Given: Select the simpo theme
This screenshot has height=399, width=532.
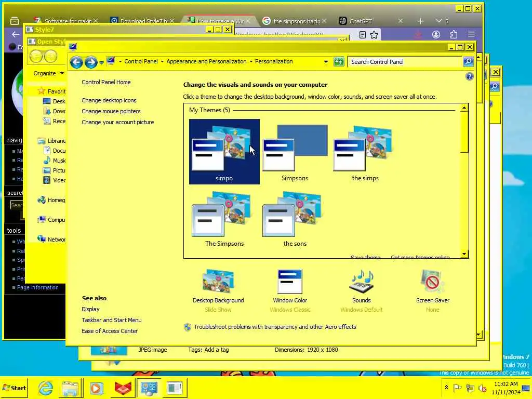Looking at the screenshot, I should point(224,151).
